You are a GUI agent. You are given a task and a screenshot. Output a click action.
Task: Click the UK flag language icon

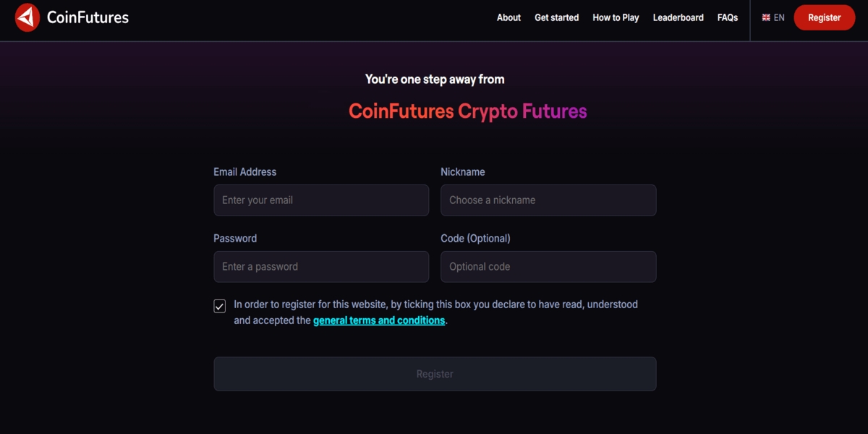766,18
